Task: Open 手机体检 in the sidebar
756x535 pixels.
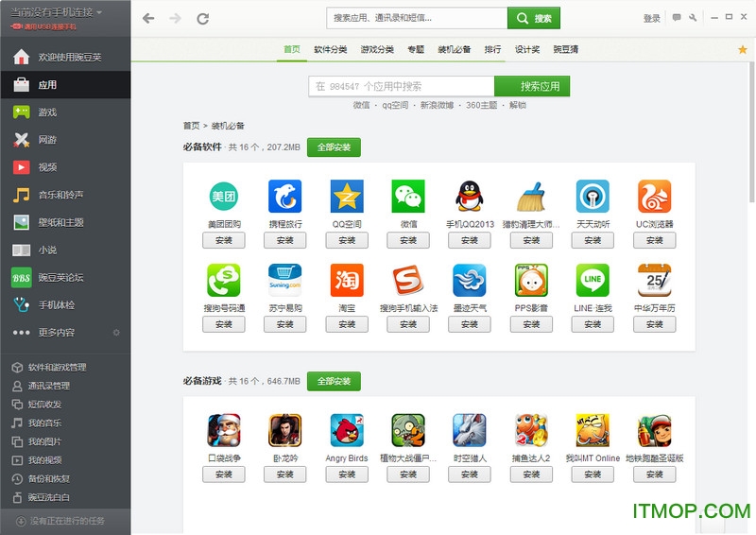Action: click(x=65, y=305)
